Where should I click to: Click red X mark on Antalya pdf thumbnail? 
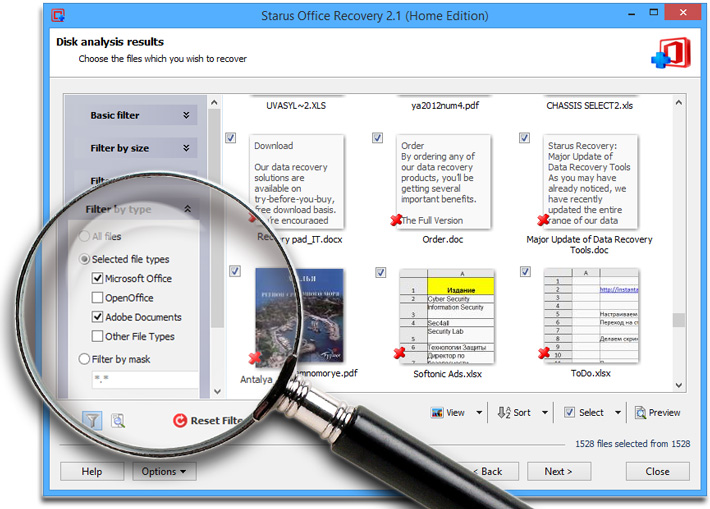coord(255,358)
